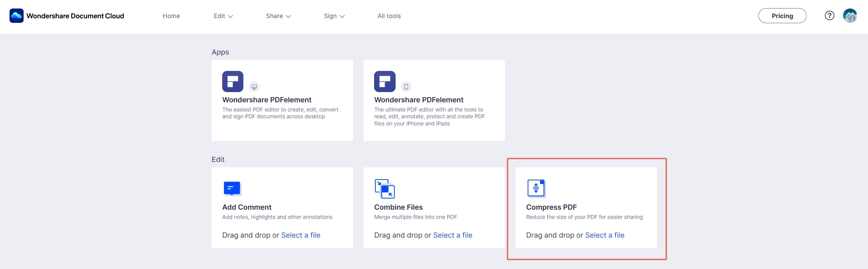
Task: Open the desktop Wondershare PDFelement title
Action: (267, 100)
